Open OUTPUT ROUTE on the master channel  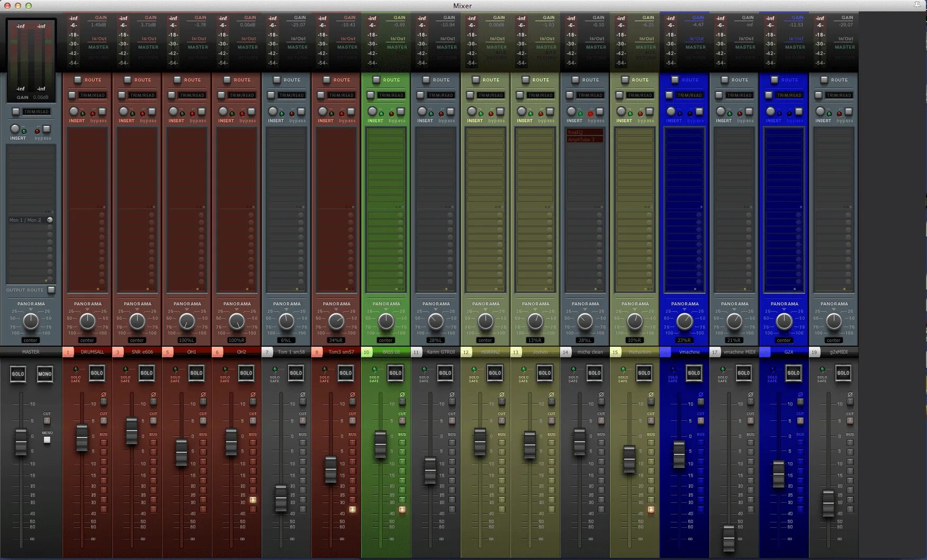[x=51, y=290]
